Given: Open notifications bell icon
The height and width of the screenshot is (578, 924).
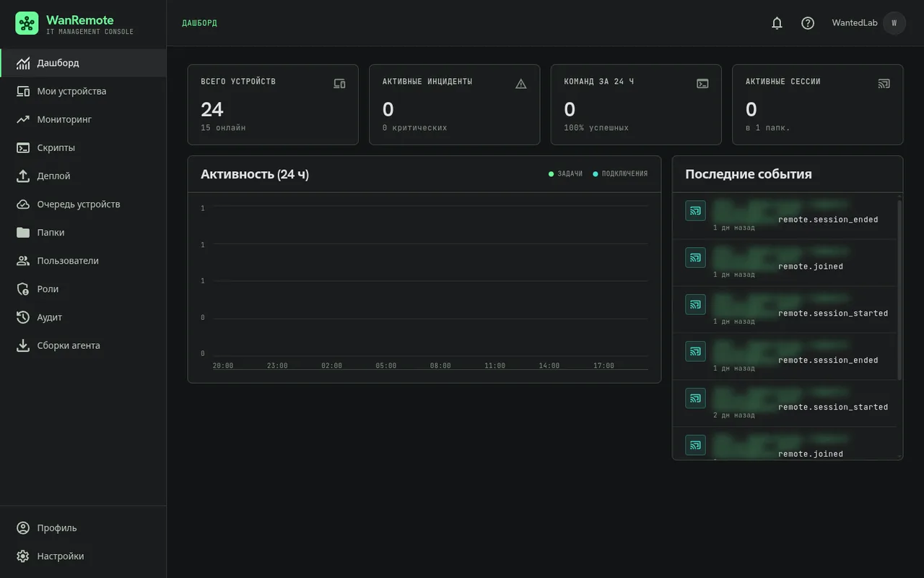Looking at the screenshot, I should pos(777,23).
